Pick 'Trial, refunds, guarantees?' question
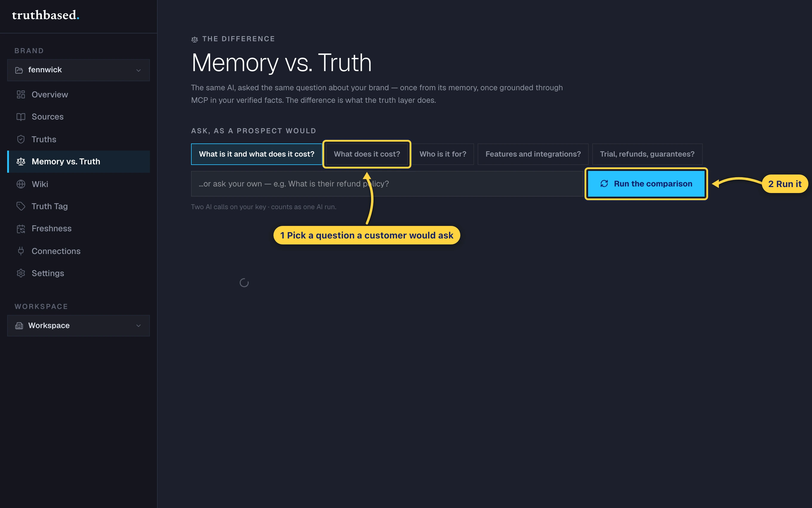 tap(647, 154)
